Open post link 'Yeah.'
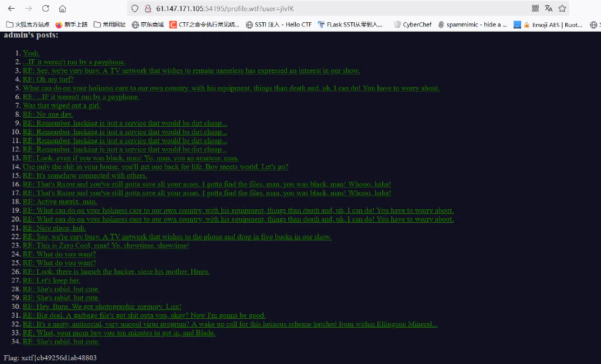The width and height of the screenshot is (601, 364). 31,53
